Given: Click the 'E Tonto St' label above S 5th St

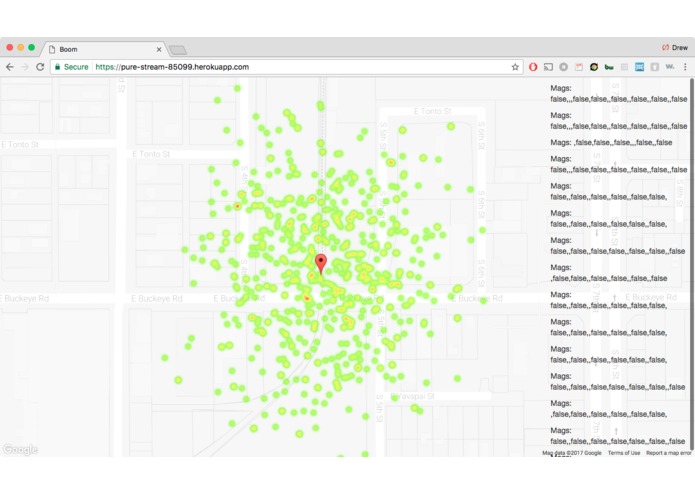Looking at the screenshot, I should [x=432, y=111].
